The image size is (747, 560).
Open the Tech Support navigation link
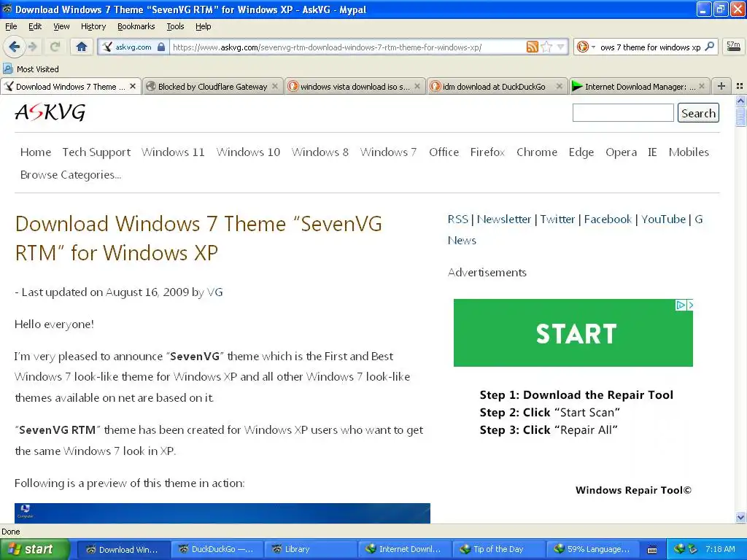click(96, 152)
